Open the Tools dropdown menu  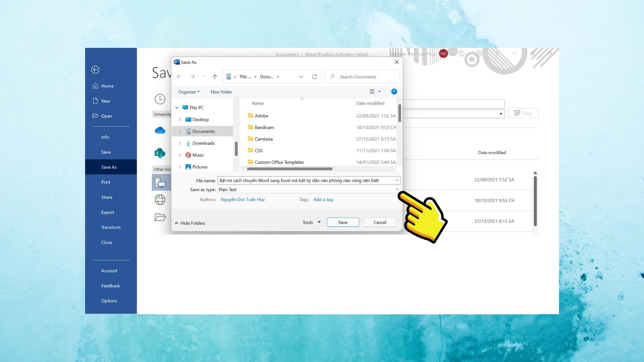pos(311,222)
